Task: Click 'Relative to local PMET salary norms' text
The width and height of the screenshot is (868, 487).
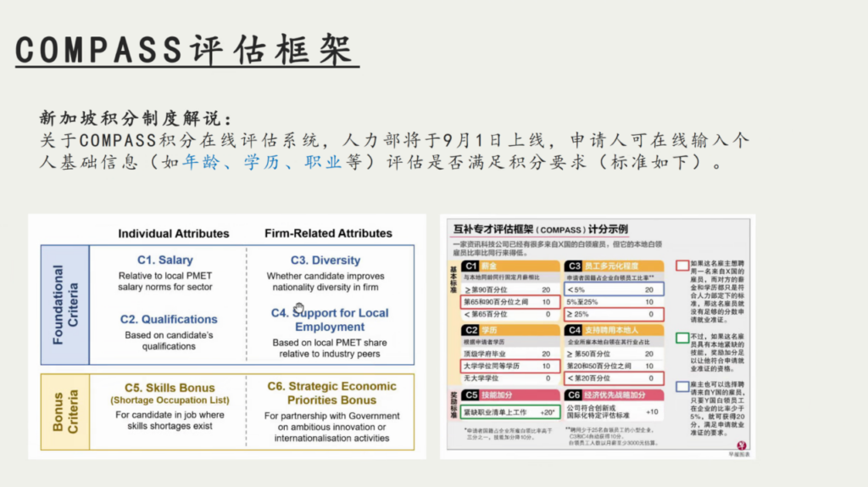Action: click(165, 282)
